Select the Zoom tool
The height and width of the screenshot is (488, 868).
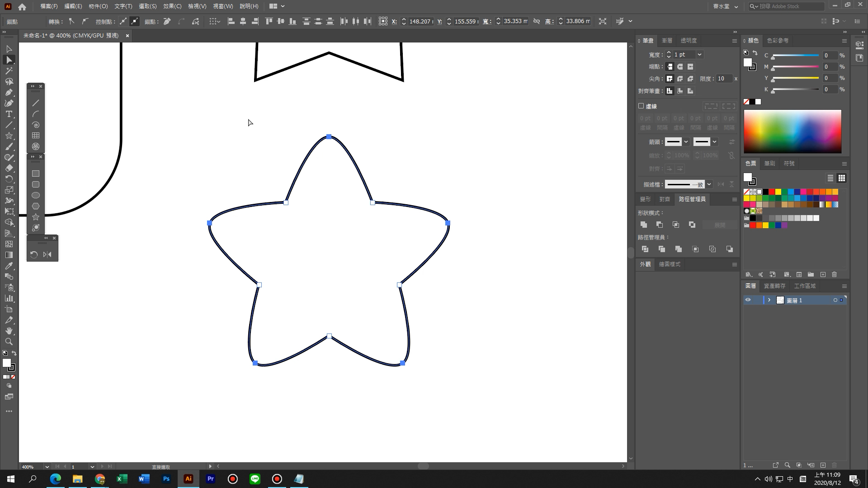tap(9, 342)
